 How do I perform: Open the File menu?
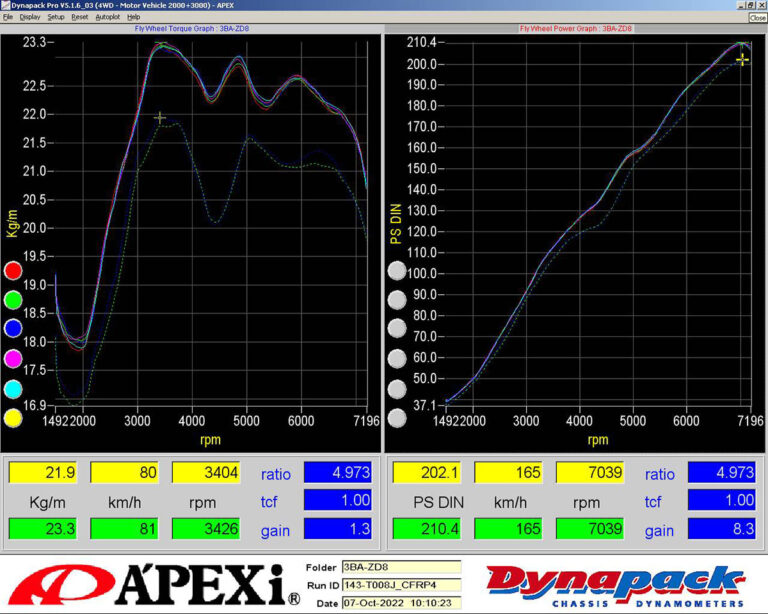click(x=8, y=17)
